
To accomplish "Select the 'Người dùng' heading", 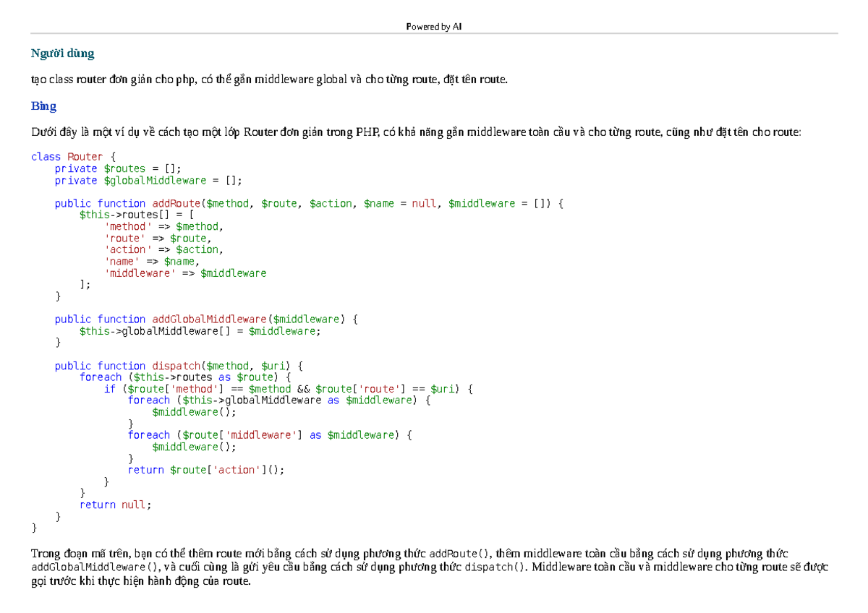I will 62,53.
